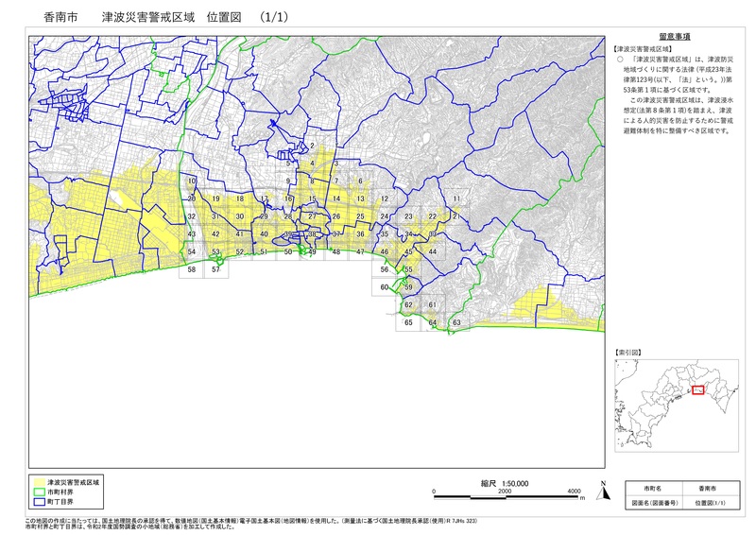Select grid cell number 2
The image size is (756, 535).
[x=311, y=147]
